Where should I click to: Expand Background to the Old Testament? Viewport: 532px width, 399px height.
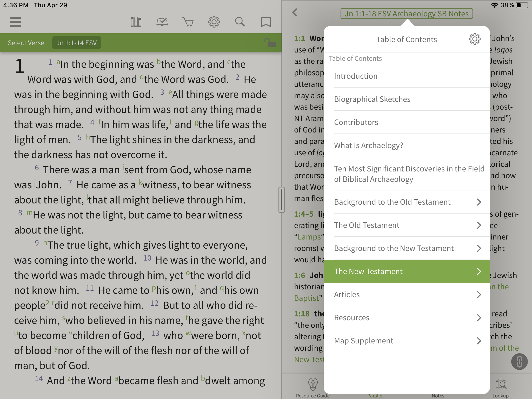tap(407, 202)
